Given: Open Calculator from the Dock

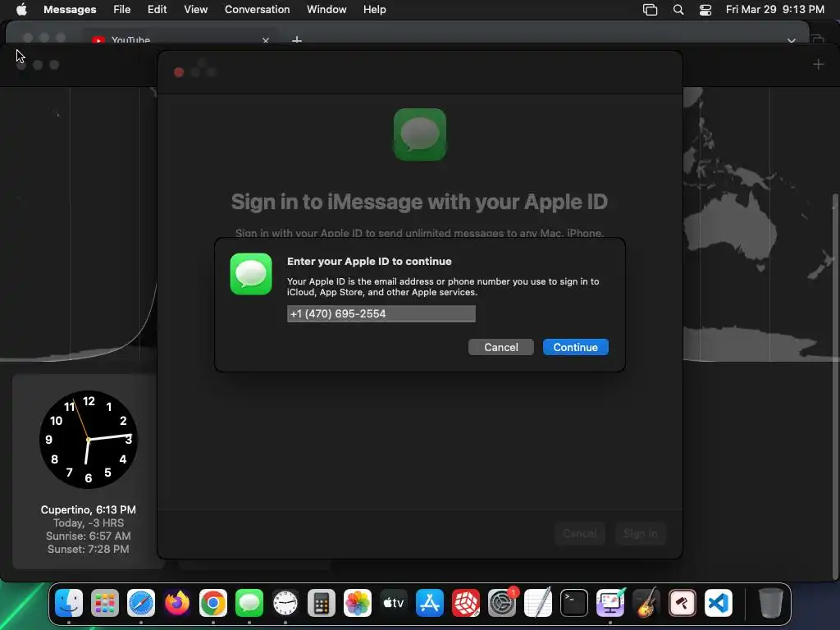Looking at the screenshot, I should [x=322, y=603].
